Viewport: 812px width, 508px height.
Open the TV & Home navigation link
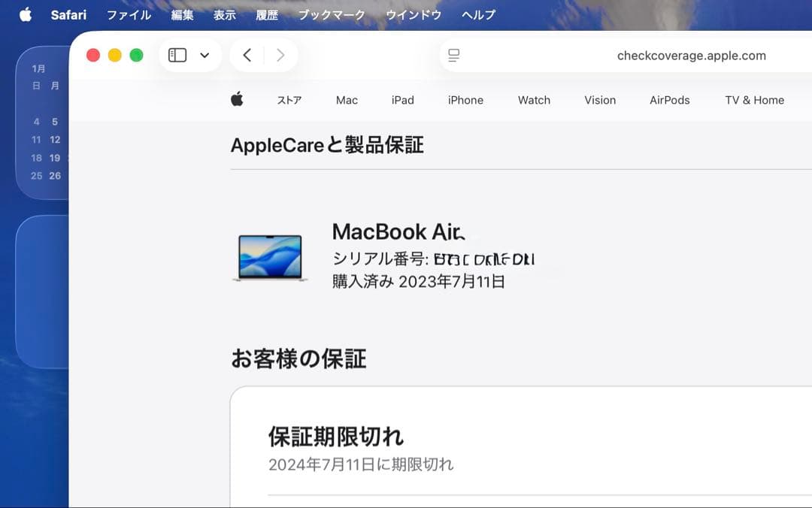click(755, 100)
